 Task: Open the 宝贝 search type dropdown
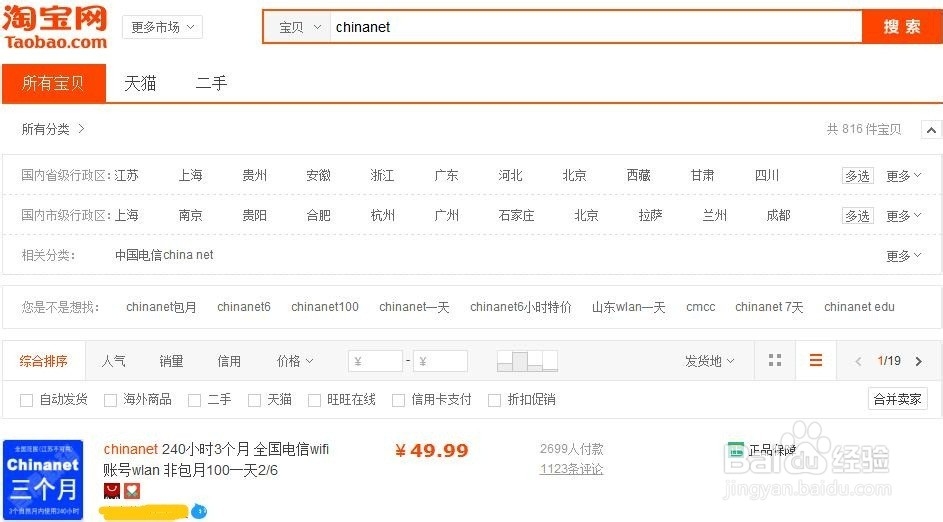[x=299, y=27]
